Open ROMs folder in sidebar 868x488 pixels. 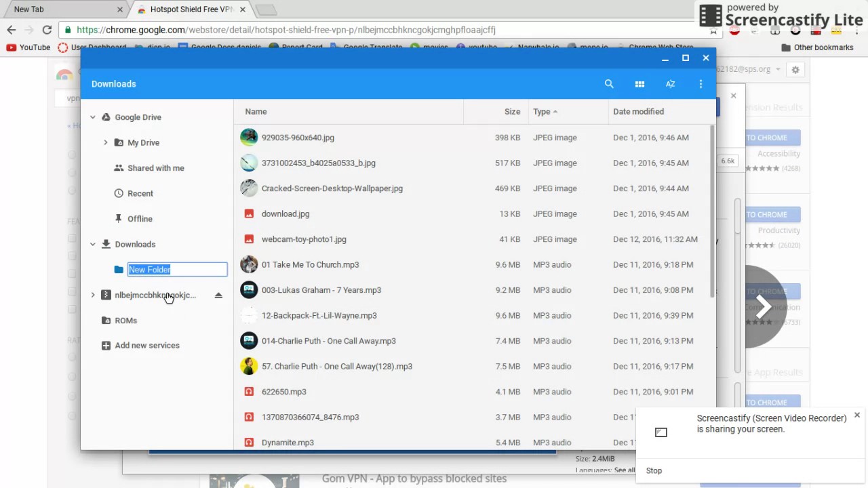tap(126, 321)
